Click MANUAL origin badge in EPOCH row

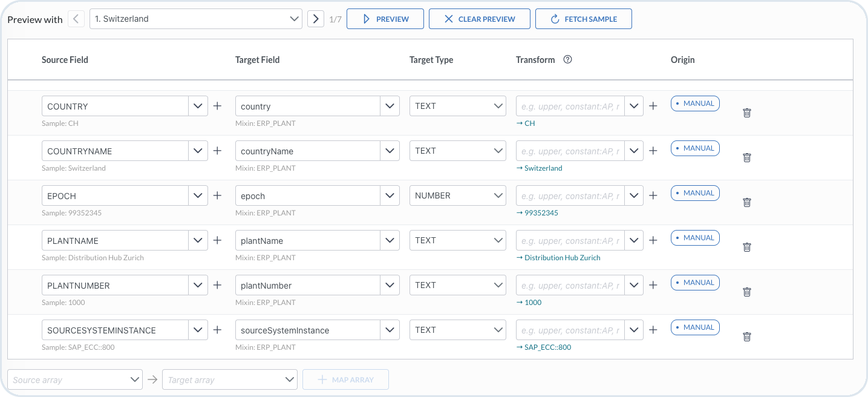(x=695, y=193)
